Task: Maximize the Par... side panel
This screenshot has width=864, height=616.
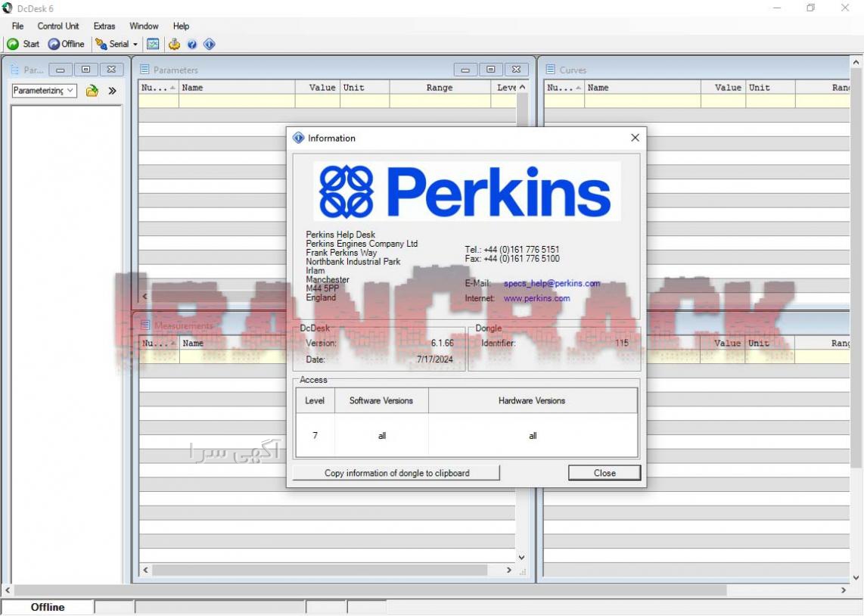Action: (x=86, y=70)
